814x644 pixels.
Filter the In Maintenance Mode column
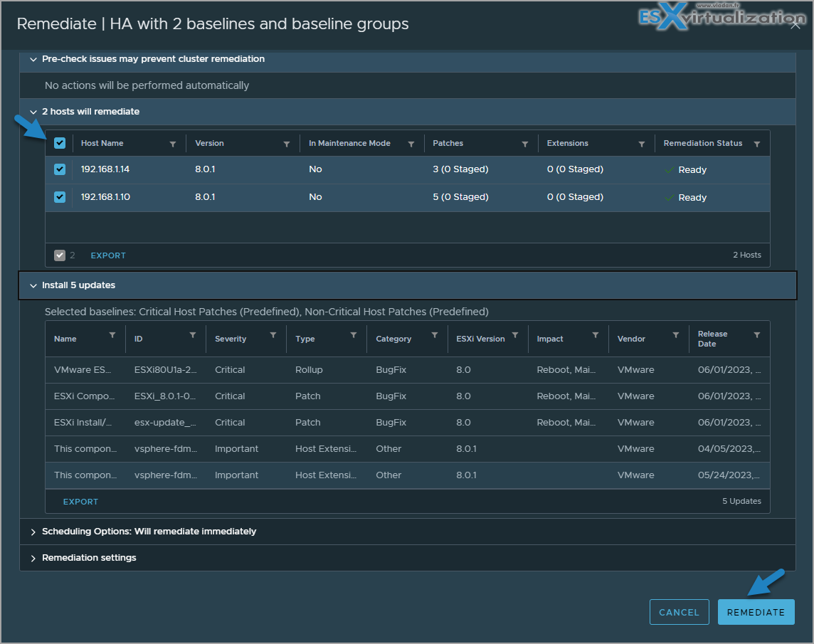click(x=411, y=144)
